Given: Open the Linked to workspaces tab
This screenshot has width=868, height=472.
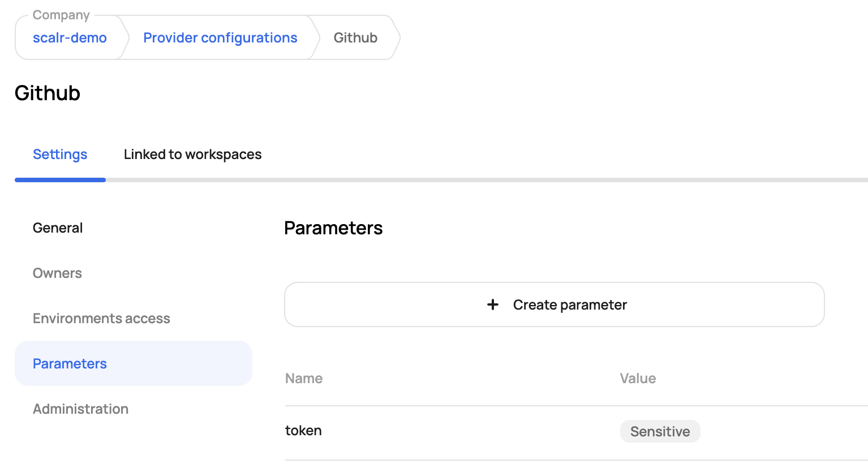Looking at the screenshot, I should click(x=192, y=155).
